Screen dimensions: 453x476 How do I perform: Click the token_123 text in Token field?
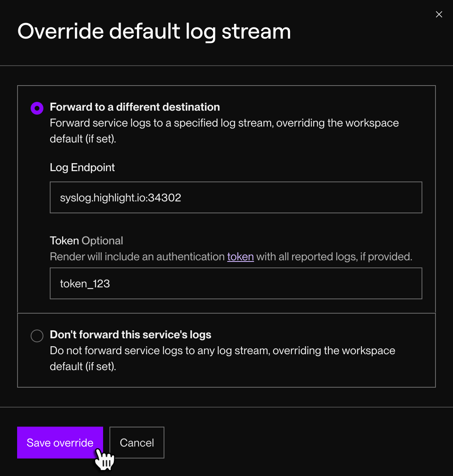point(85,283)
